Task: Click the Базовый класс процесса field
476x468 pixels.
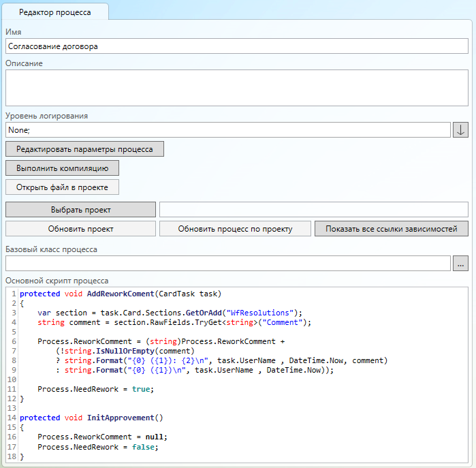Action: pos(227,264)
